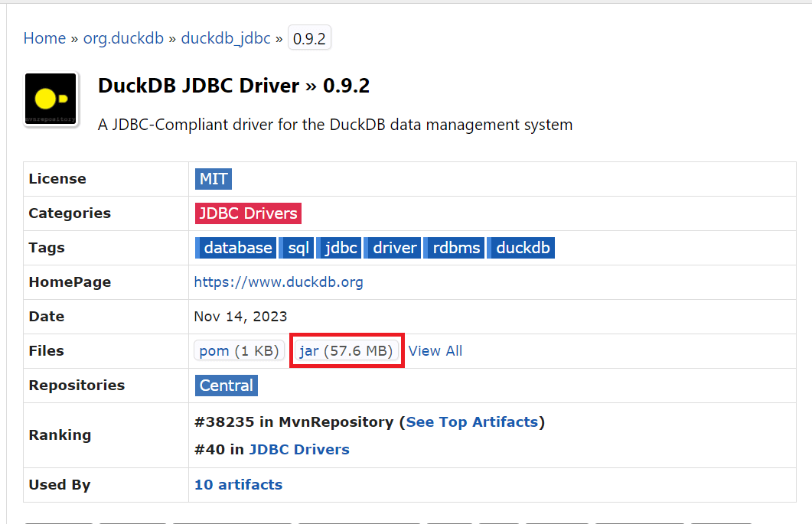Open duckdb_jdbc breadcrumb link
The image size is (812, 524).
click(x=226, y=38)
